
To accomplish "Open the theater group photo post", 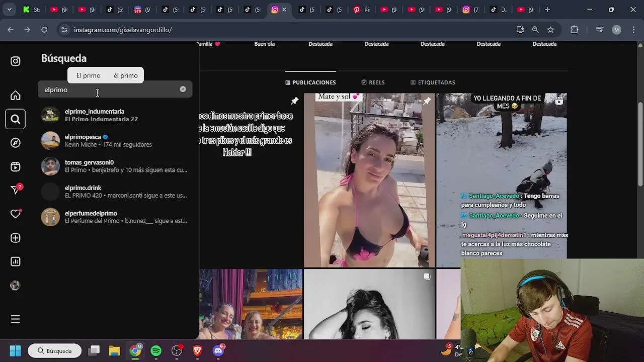I will coord(251,304).
